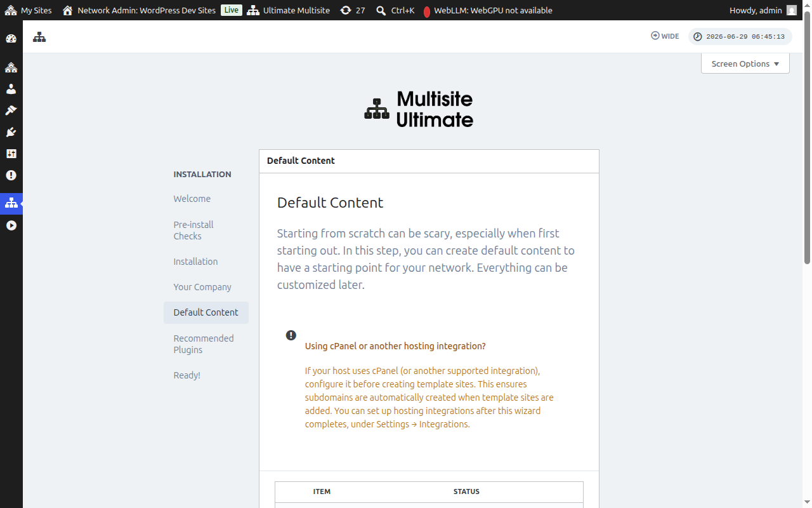Go to the Welcome wizard step

(x=192, y=199)
